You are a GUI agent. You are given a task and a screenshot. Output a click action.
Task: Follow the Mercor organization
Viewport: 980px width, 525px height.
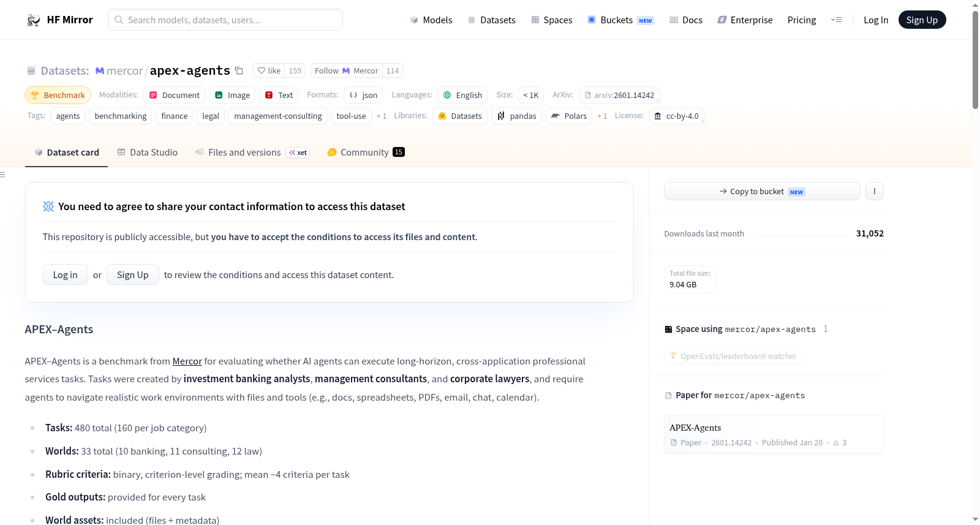pos(347,70)
